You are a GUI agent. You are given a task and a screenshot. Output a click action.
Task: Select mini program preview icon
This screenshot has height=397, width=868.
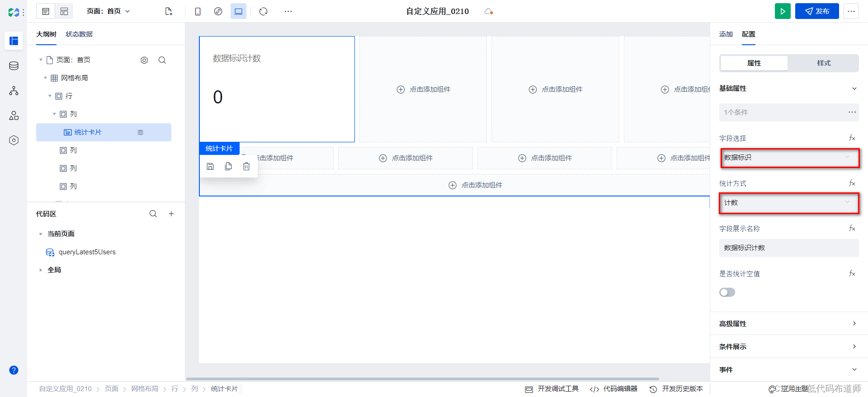218,11
